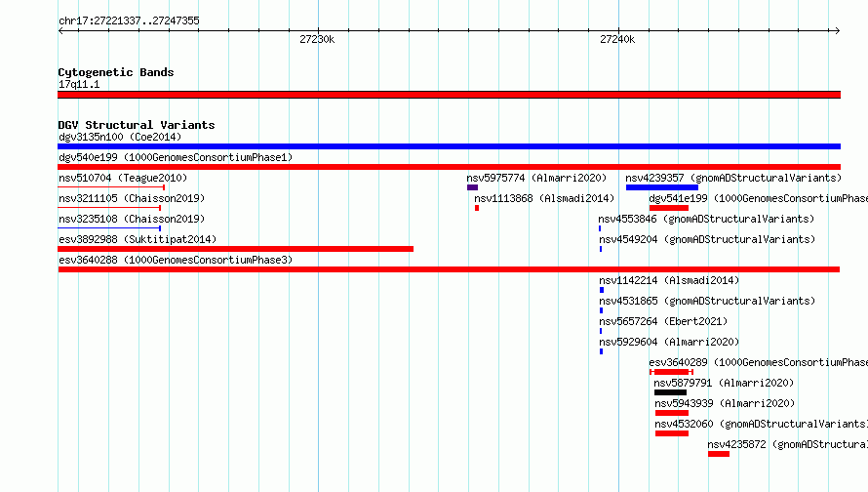The width and height of the screenshot is (868, 492).
Task: Click the red 17q11.1 cytogenetic band bar
Action: 449,95
